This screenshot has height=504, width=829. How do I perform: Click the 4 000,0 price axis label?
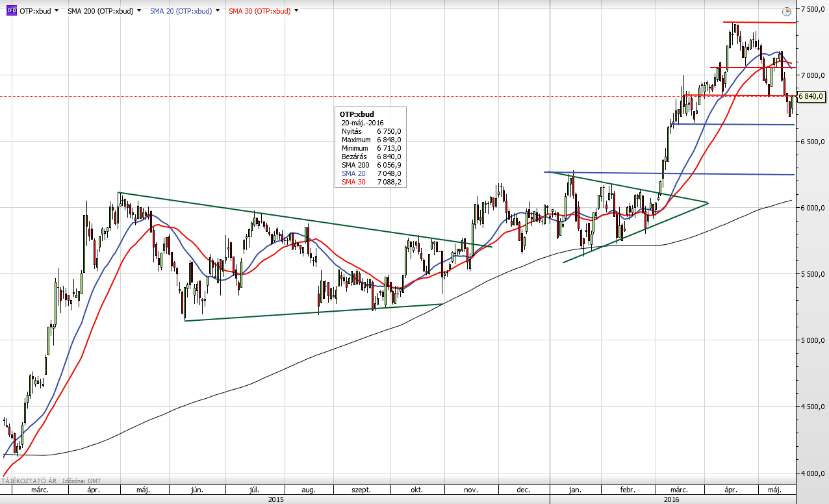point(813,473)
